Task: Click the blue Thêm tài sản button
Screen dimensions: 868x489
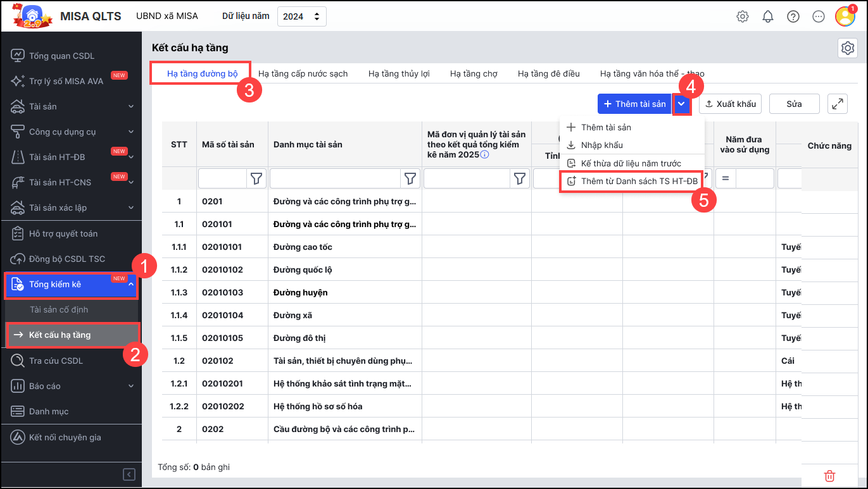Action: pos(635,104)
